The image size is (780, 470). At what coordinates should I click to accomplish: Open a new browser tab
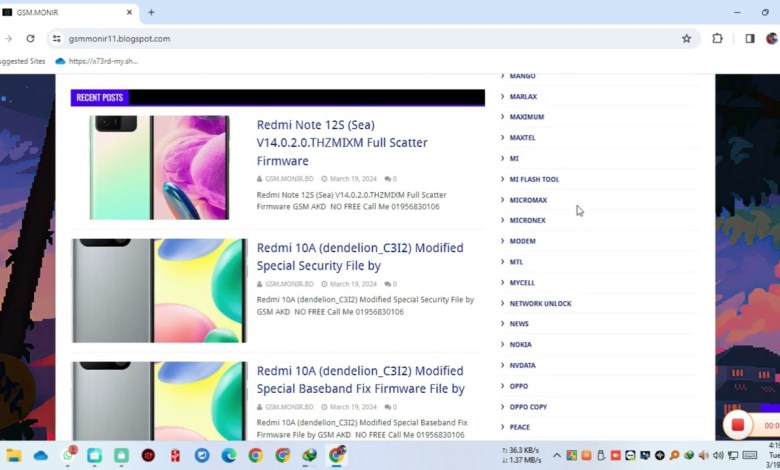(151, 12)
